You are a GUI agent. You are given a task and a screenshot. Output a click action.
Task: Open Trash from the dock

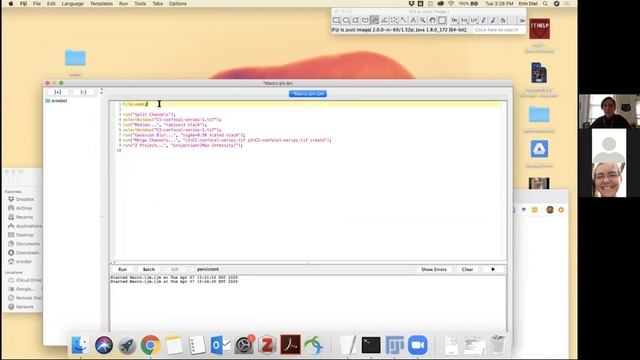[498, 345]
